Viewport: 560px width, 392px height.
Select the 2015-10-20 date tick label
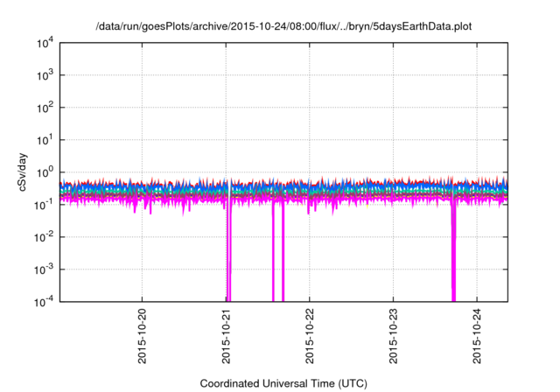(x=142, y=336)
